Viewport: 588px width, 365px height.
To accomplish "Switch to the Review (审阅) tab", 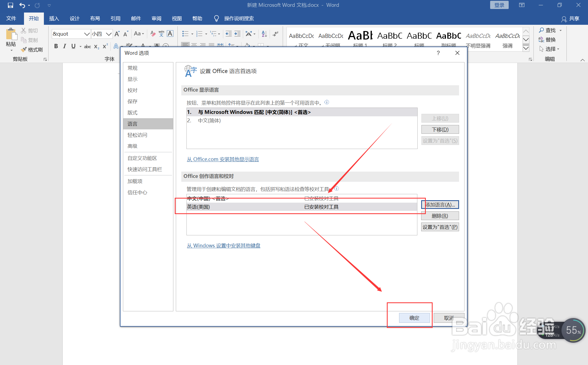I will click(x=156, y=19).
